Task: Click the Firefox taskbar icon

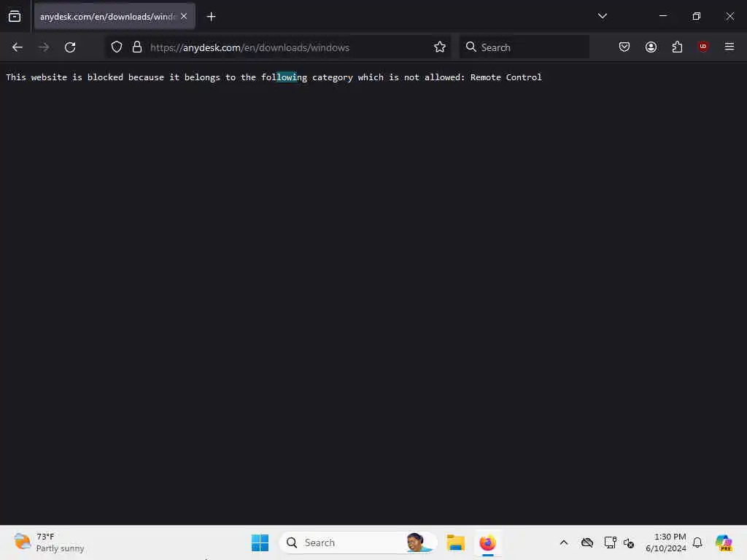Action: [488, 542]
